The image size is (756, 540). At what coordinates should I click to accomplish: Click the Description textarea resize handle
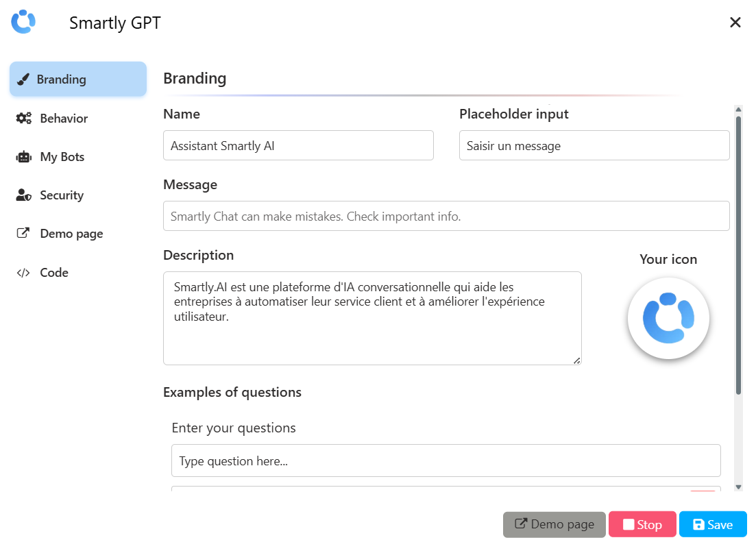tap(576, 360)
